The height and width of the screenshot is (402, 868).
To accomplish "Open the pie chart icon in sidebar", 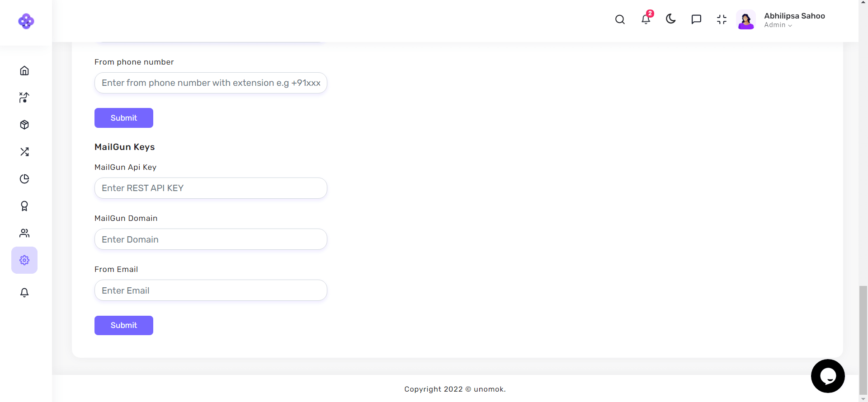I will [x=24, y=179].
